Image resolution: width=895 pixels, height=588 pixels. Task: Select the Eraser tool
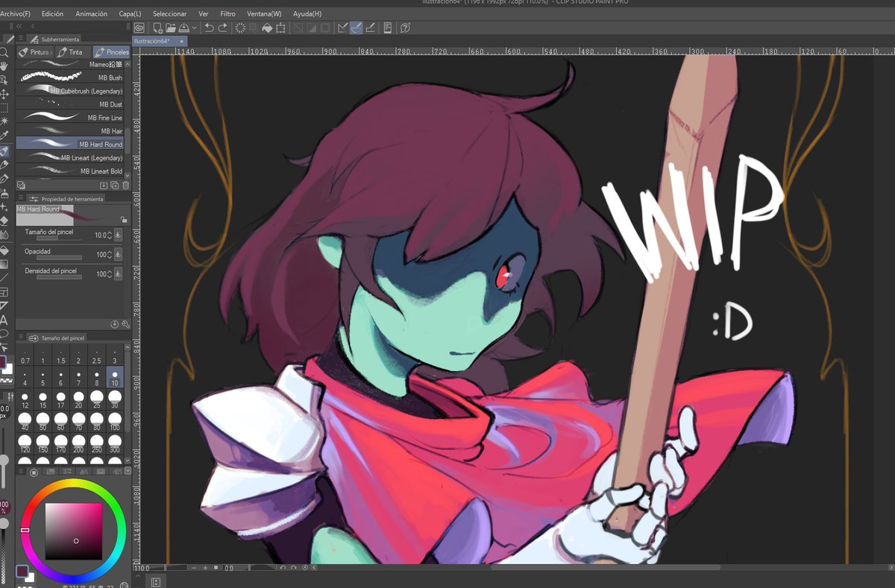point(4,220)
